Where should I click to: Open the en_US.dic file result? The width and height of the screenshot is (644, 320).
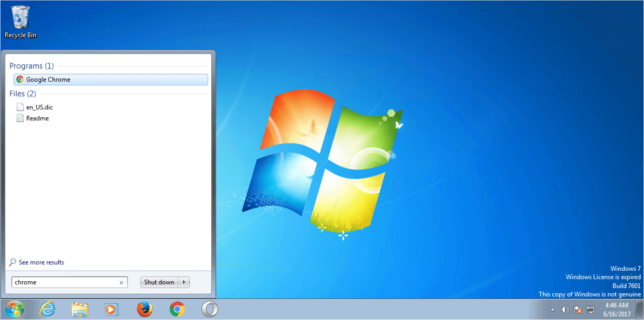coord(39,107)
